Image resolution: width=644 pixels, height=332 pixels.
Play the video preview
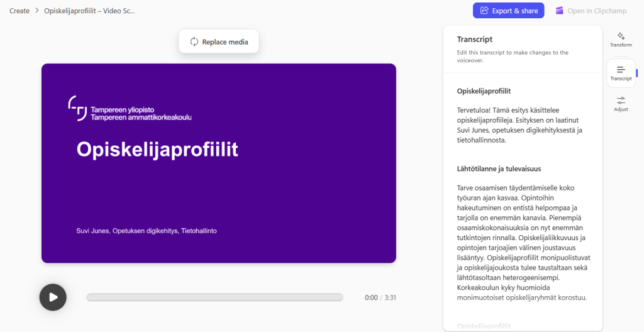coord(53,297)
